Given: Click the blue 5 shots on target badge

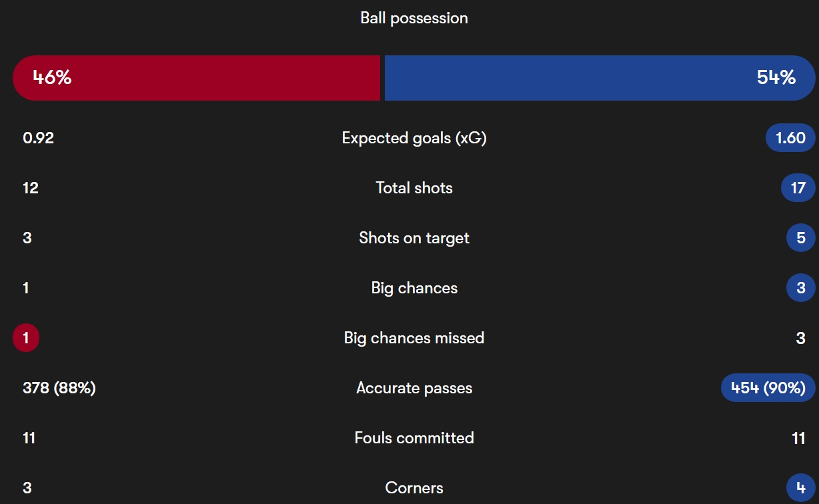Looking at the screenshot, I should click(801, 238).
